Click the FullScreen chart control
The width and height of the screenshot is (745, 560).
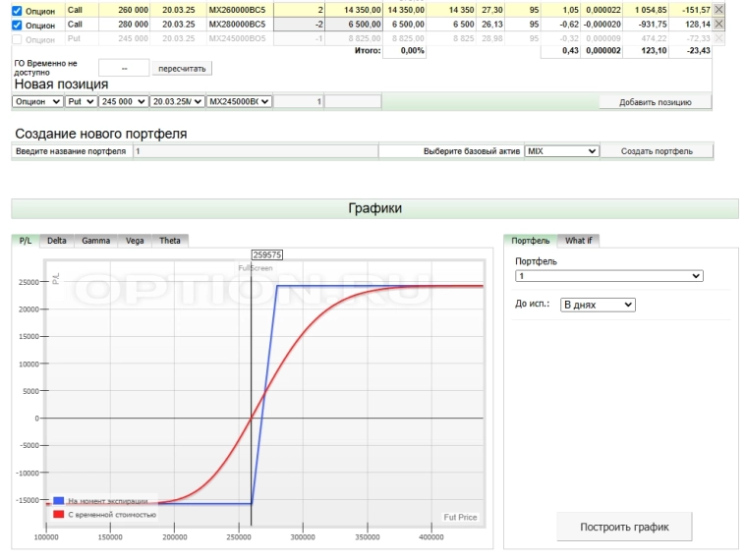[x=254, y=268]
